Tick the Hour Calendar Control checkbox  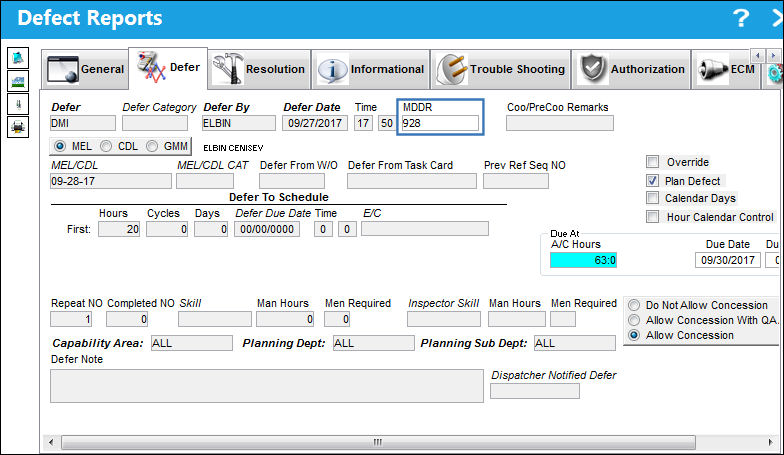tap(652, 216)
